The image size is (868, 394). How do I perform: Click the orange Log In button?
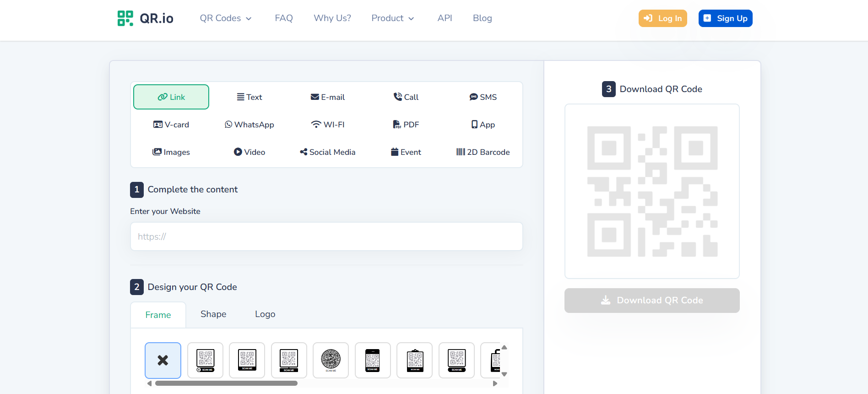point(663,18)
